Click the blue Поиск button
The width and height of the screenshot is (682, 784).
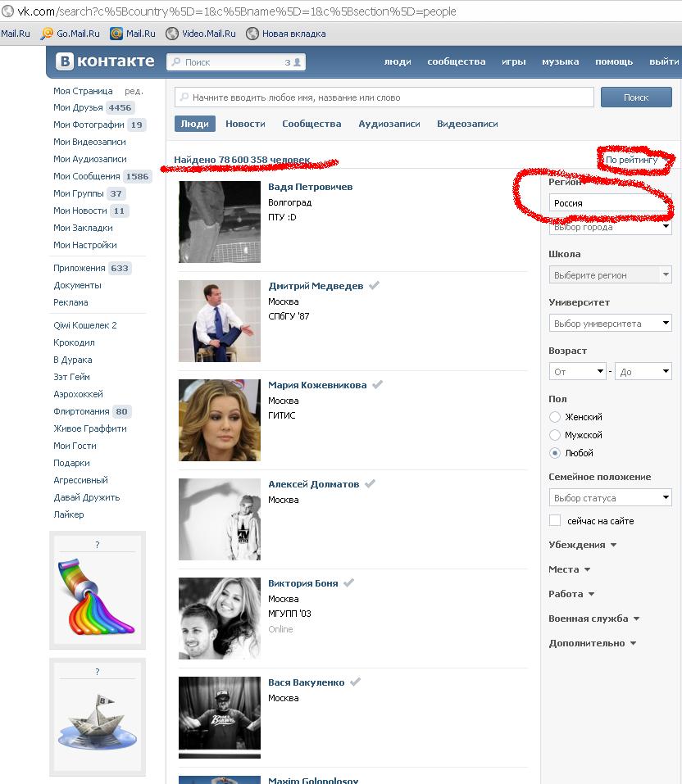coord(636,97)
